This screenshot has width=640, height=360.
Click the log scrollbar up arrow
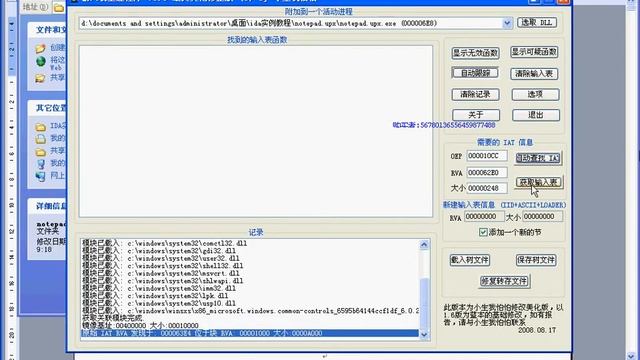pos(424,244)
